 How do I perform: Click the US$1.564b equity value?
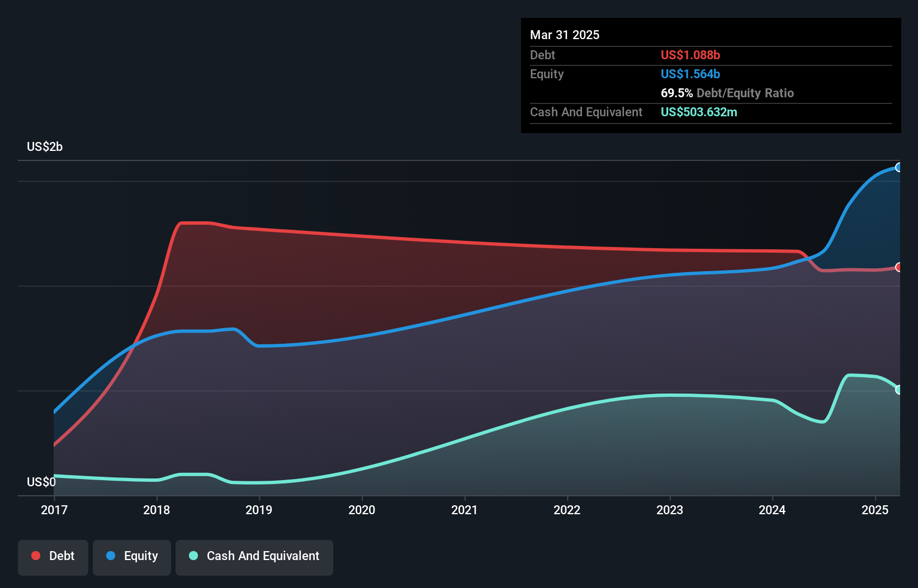tap(690, 74)
